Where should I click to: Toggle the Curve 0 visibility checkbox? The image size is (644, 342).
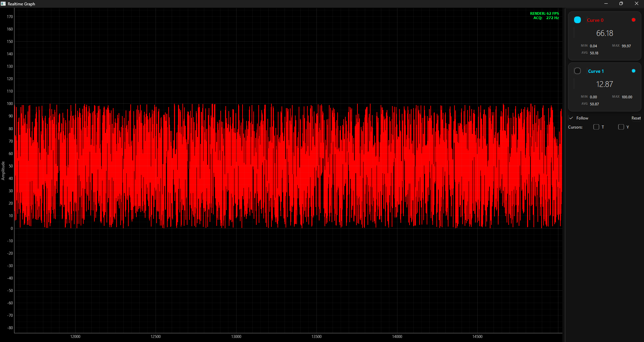pyautogui.click(x=577, y=20)
